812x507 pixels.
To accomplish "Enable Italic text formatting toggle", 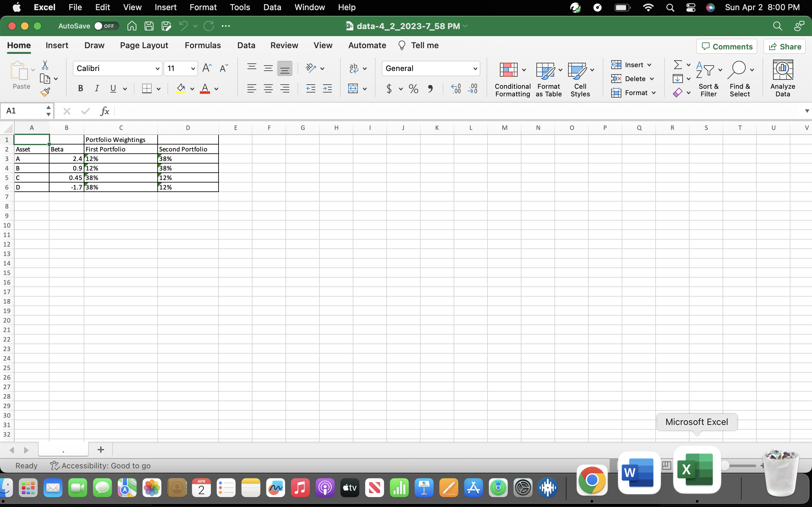I will [x=96, y=89].
